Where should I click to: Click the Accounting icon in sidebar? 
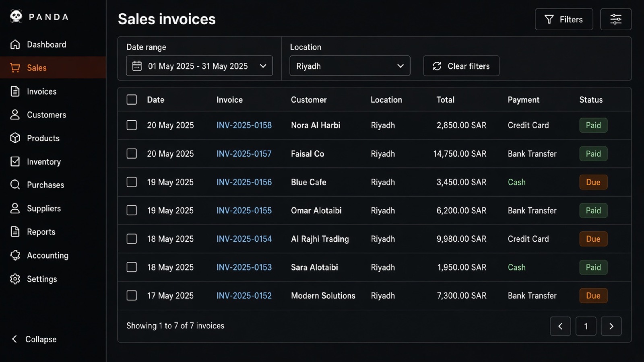[x=15, y=255]
